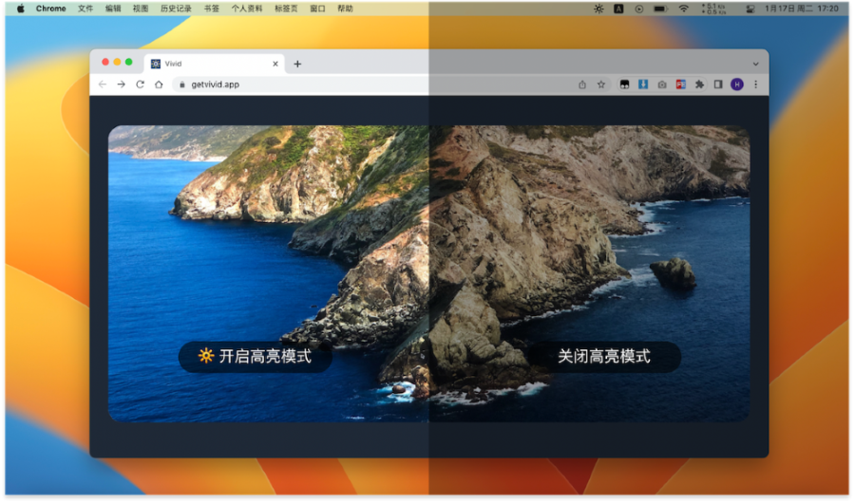Open the Wi-Fi status menu
The height and width of the screenshot is (504, 855).
683,9
